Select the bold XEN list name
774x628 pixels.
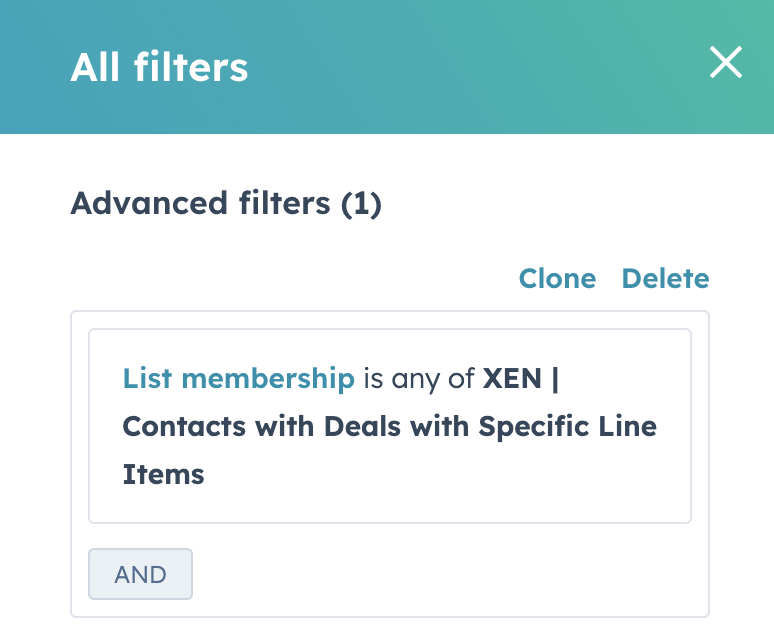[x=514, y=378]
